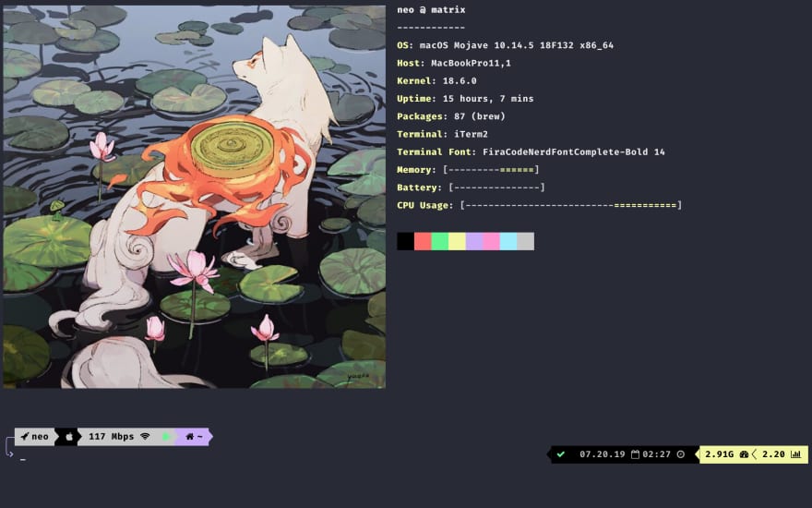The width and height of the screenshot is (812, 508).
Task: Click the Memory usage bar
Action: click(491, 170)
